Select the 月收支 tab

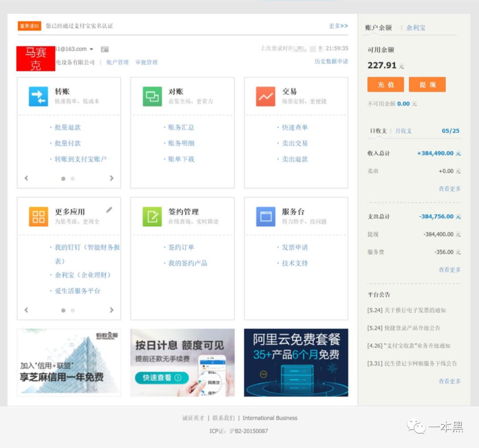point(404,131)
